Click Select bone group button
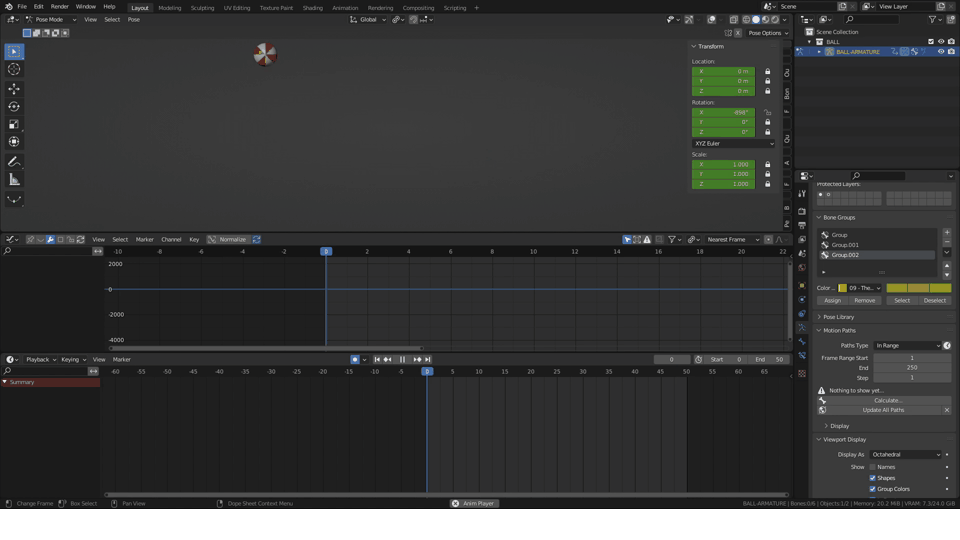Image resolution: width=960 pixels, height=540 pixels. 902,301
